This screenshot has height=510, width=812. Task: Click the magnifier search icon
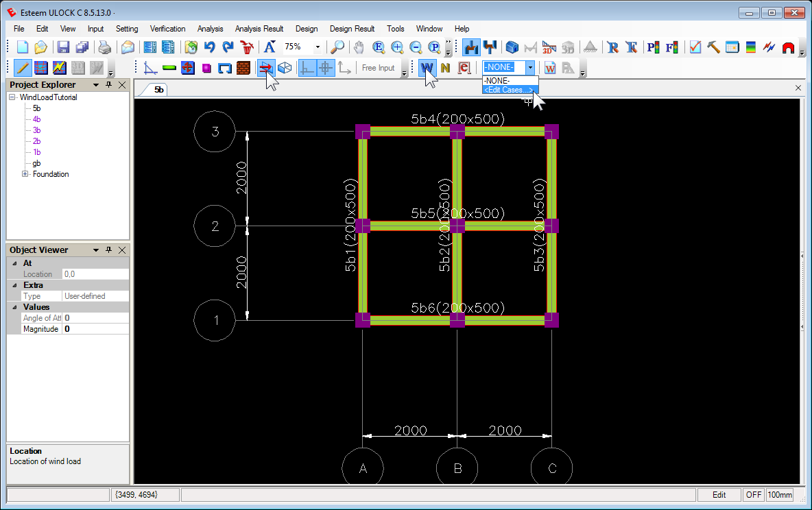(338, 47)
